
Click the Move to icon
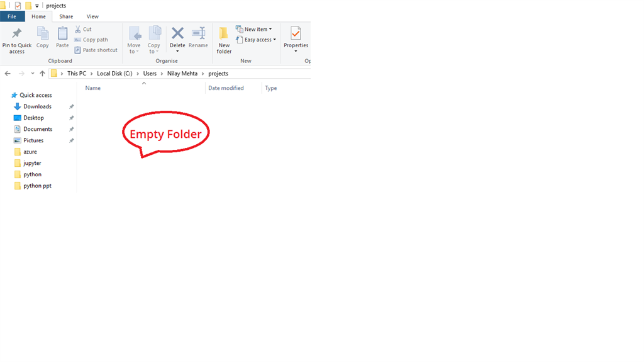pyautogui.click(x=134, y=33)
